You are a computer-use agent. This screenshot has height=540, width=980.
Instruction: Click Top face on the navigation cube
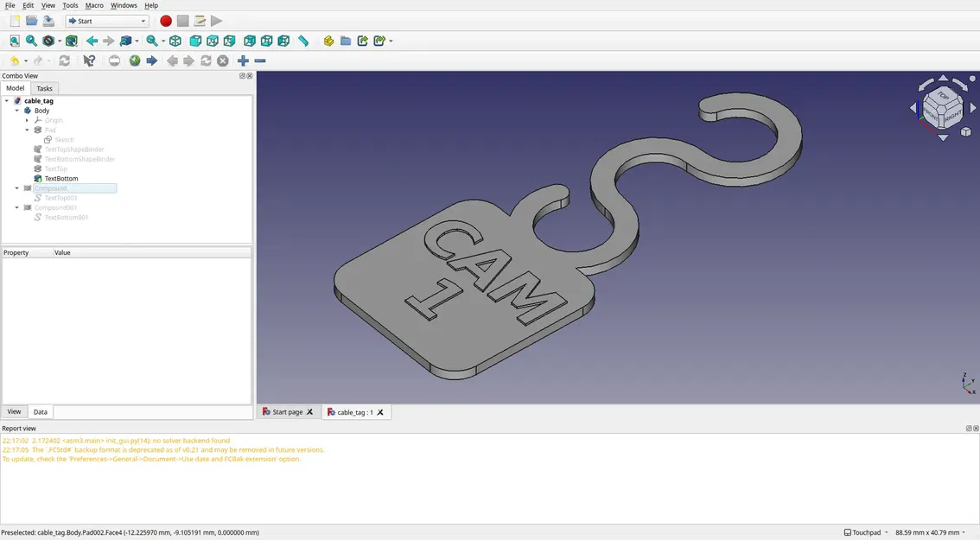click(x=942, y=95)
